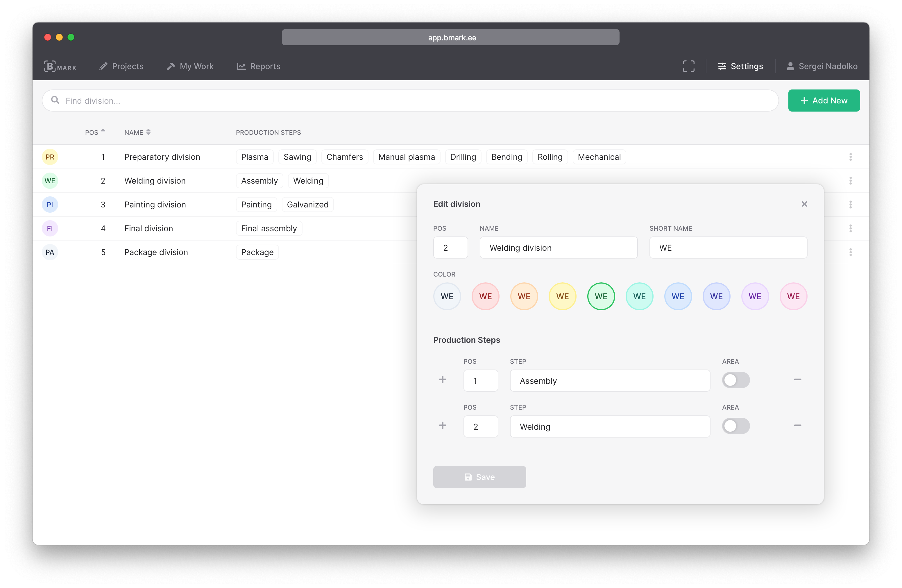Click the Projects navigation icon
The image size is (902, 588).
(103, 66)
